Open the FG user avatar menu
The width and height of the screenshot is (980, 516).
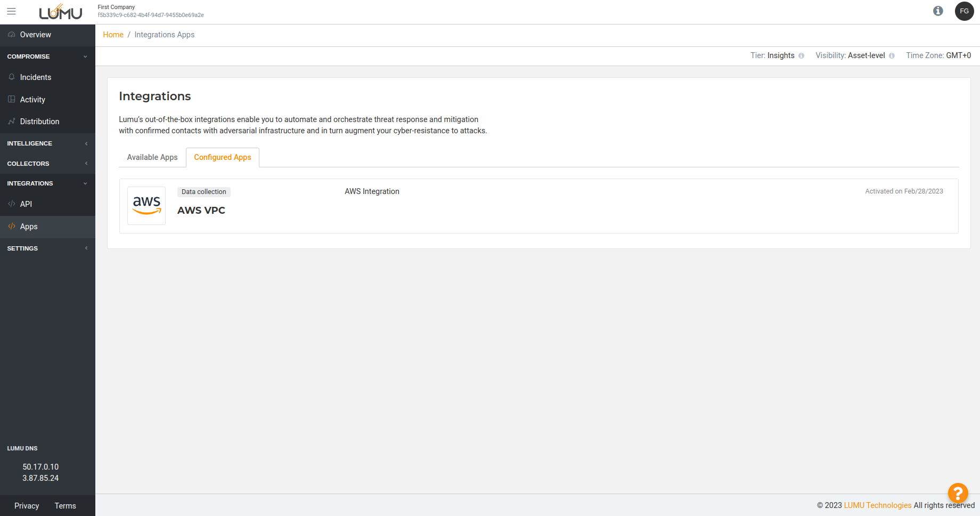[964, 11]
